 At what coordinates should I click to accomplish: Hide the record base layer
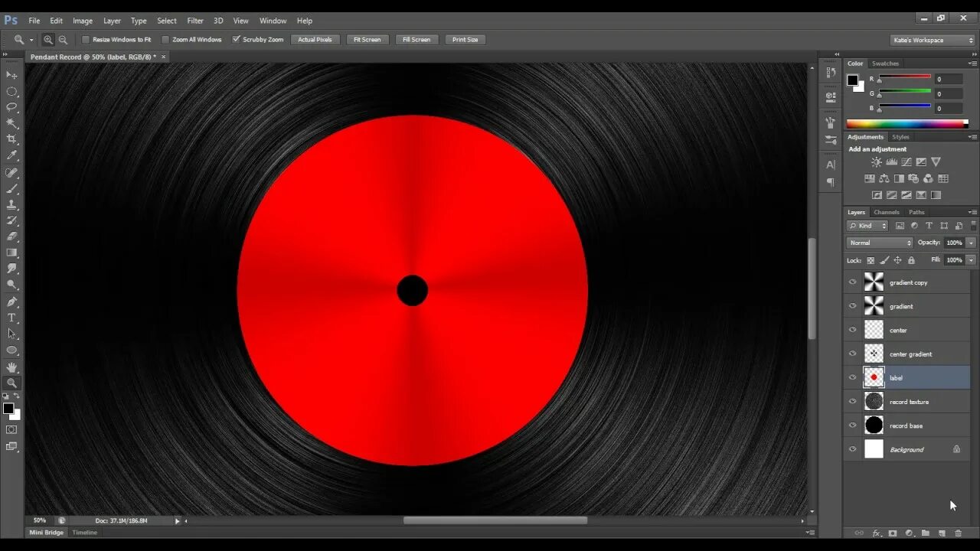(x=852, y=425)
